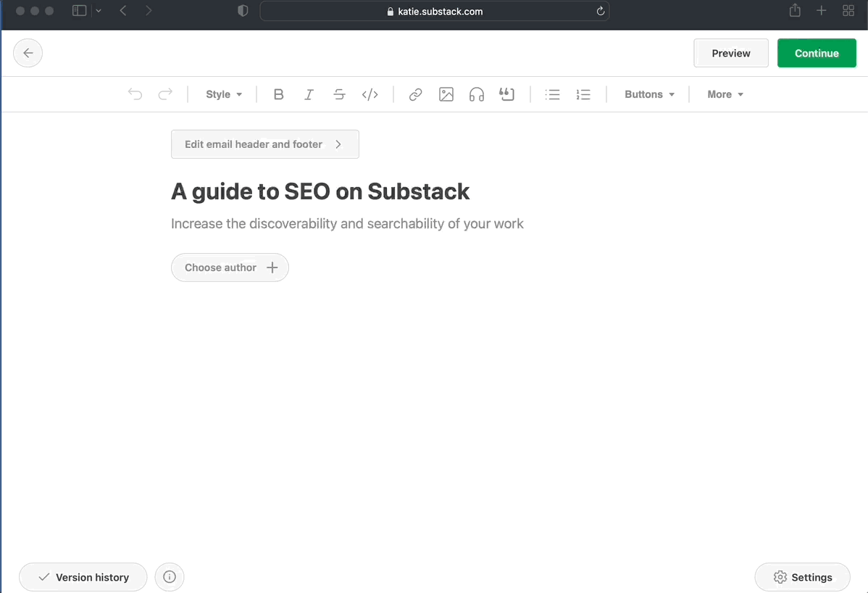Screen dimensions: 868x593
Task: Go forward in Safari browser history
Action: [149, 11]
